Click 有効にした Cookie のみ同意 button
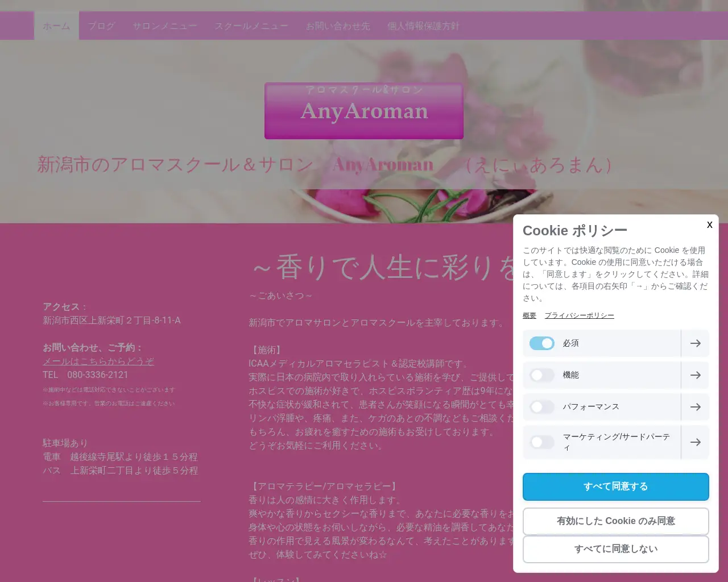728x582 pixels. tap(615, 521)
